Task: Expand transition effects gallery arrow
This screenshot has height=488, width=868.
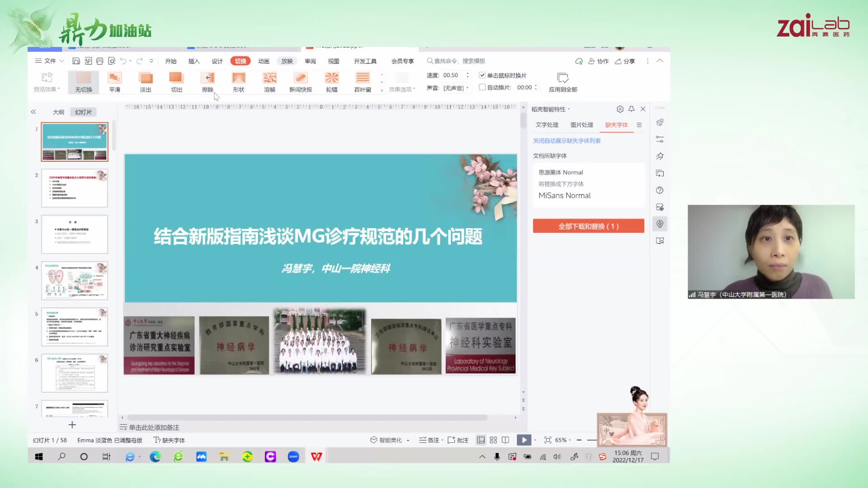Action: point(382,90)
